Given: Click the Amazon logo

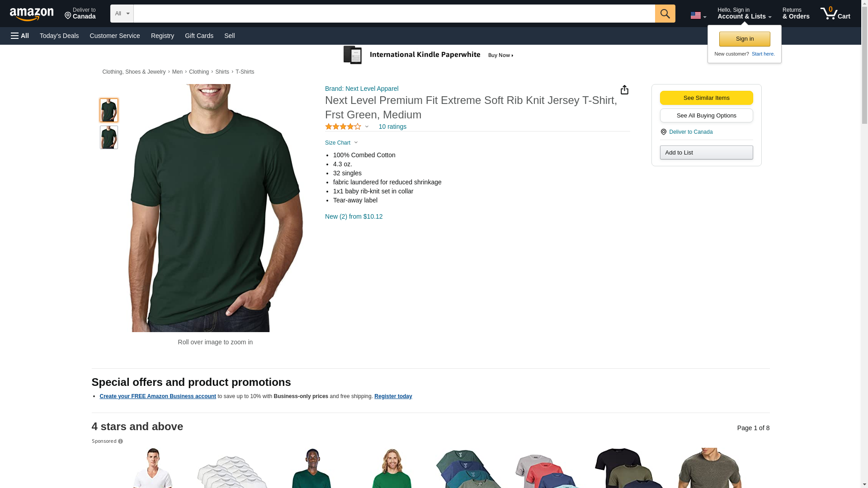Looking at the screenshot, I should pos(32,14).
